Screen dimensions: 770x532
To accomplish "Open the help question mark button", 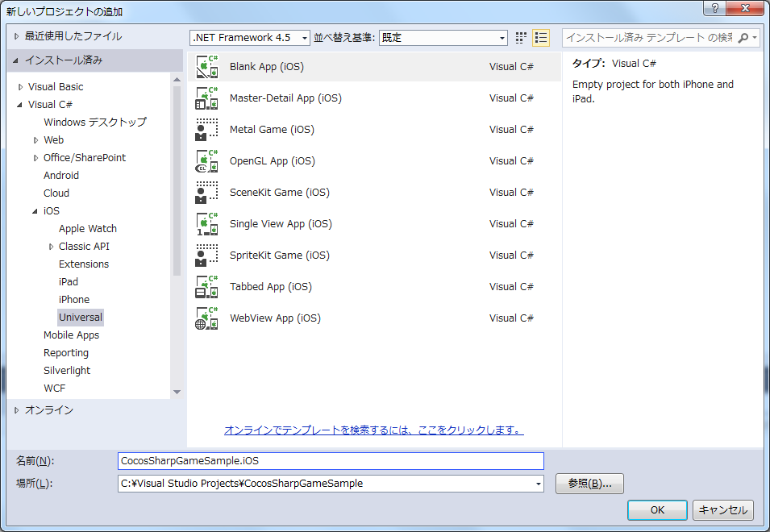I will click(x=714, y=8).
